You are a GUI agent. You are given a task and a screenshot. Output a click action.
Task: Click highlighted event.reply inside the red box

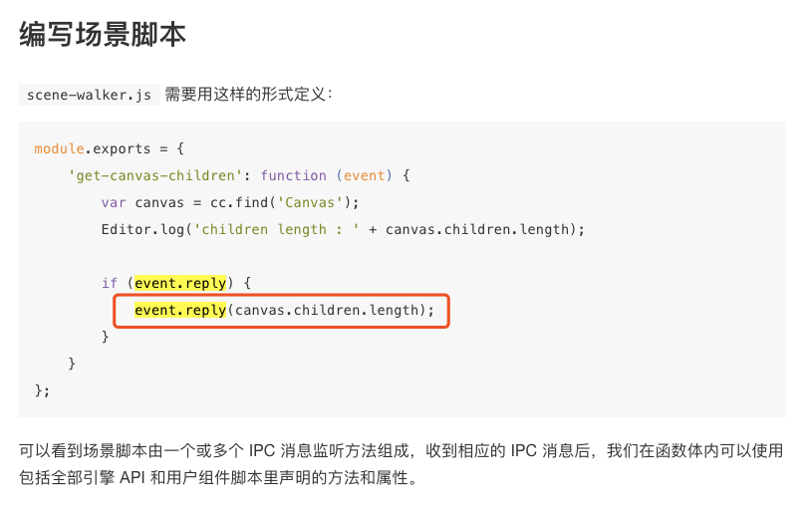point(180,310)
